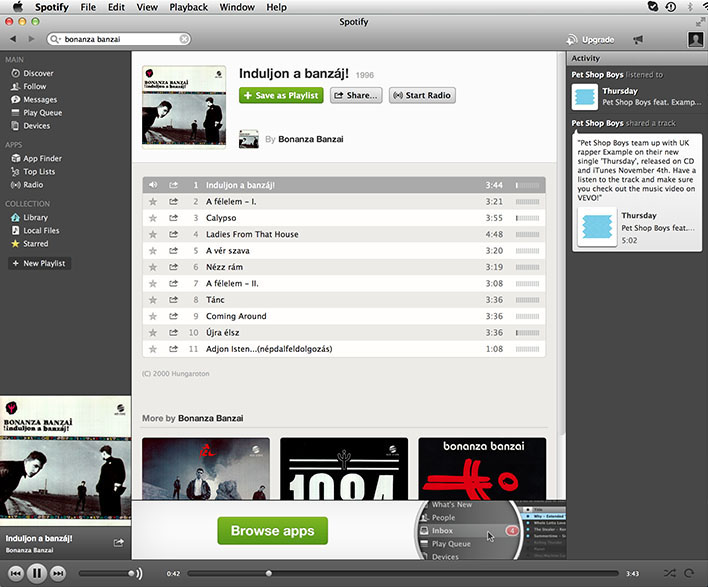The image size is (708, 587).
Task: Open the announcements megaphone icon
Action: click(638, 40)
